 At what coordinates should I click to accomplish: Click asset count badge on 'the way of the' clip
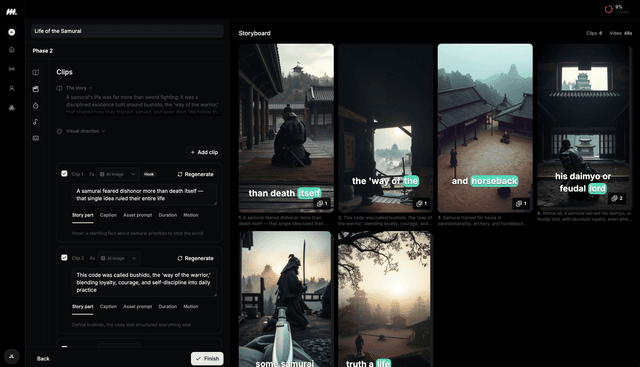(x=422, y=203)
